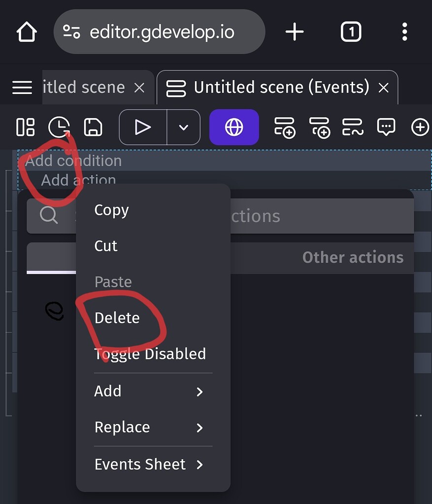Select the Save project icon
This screenshot has height=504, width=432.
pyautogui.click(x=92, y=127)
